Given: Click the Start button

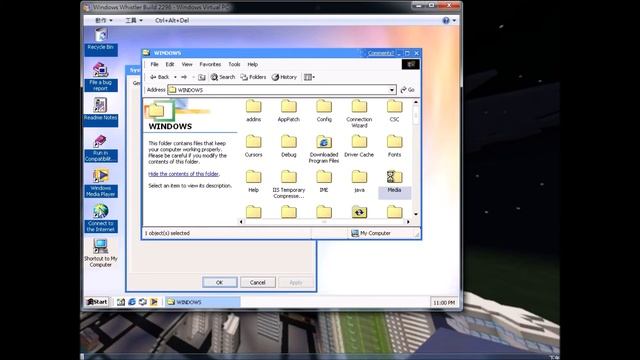Looking at the screenshot, I should point(97,302).
